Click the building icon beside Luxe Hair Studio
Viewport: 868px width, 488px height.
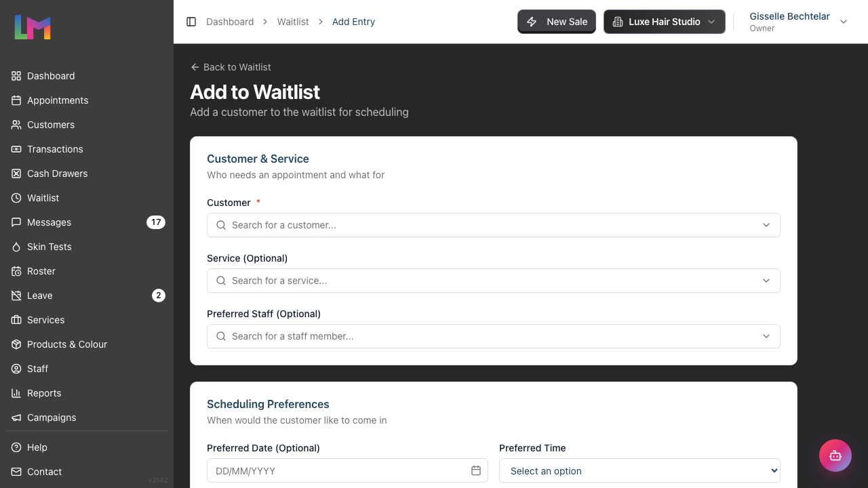(618, 22)
